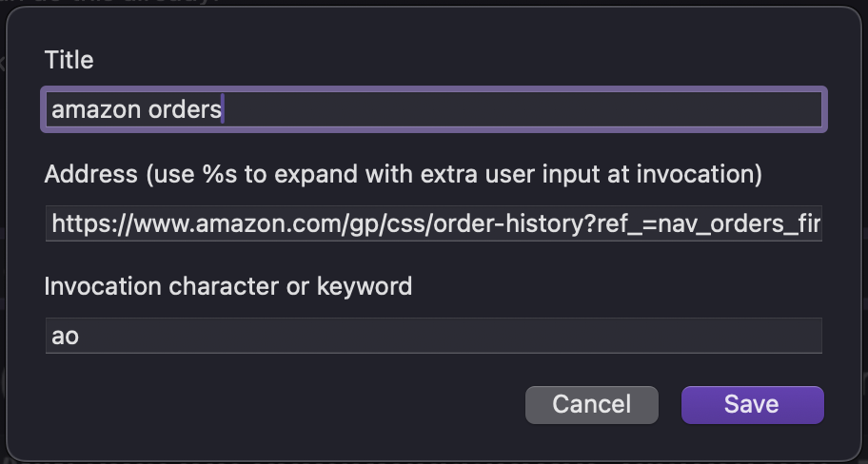Image resolution: width=868 pixels, height=464 pixels.
Task: Select the Invocation keyword input field
Action: point(434,336)
